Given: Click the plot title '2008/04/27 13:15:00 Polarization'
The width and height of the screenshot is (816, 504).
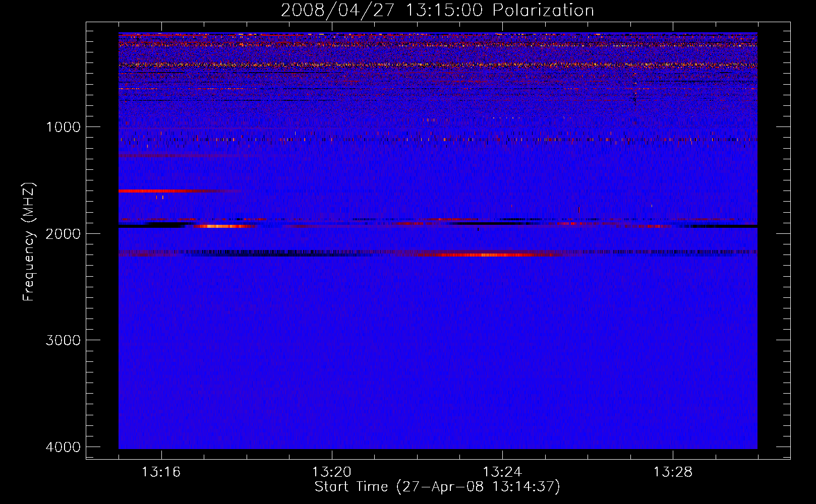Looking at the screenshot, I should (437, 11).
